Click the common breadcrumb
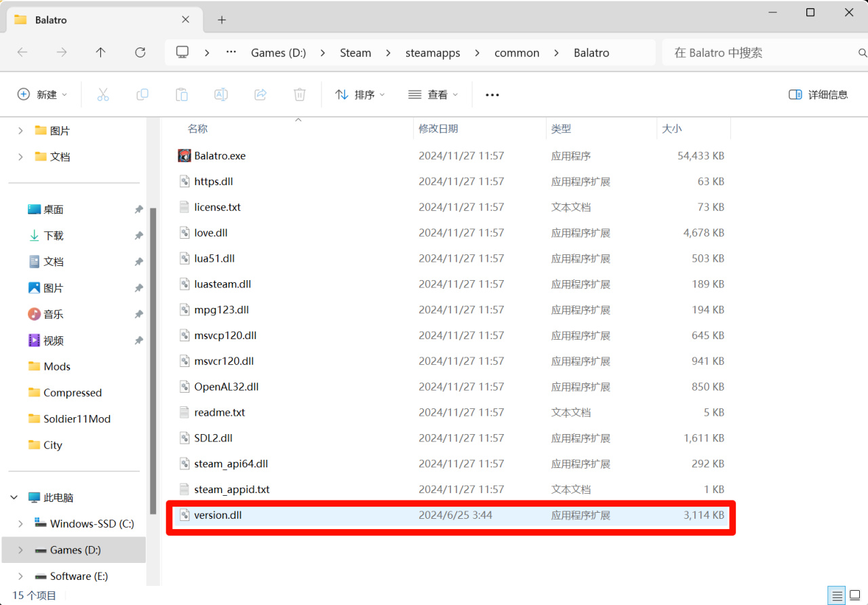This screenshot has width=868, height=605. point(517,53)
